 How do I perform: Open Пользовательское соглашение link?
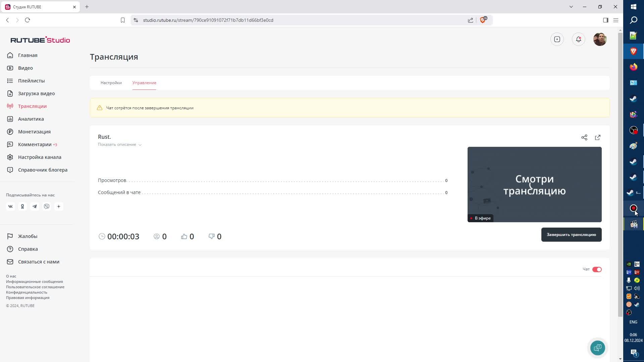pos(35,287)
